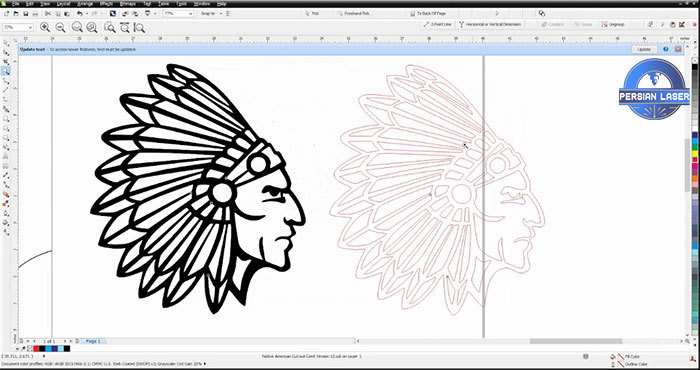Click the Zoom In magnifier icon
The image size is (700, 370).
[x=45, y=28]
